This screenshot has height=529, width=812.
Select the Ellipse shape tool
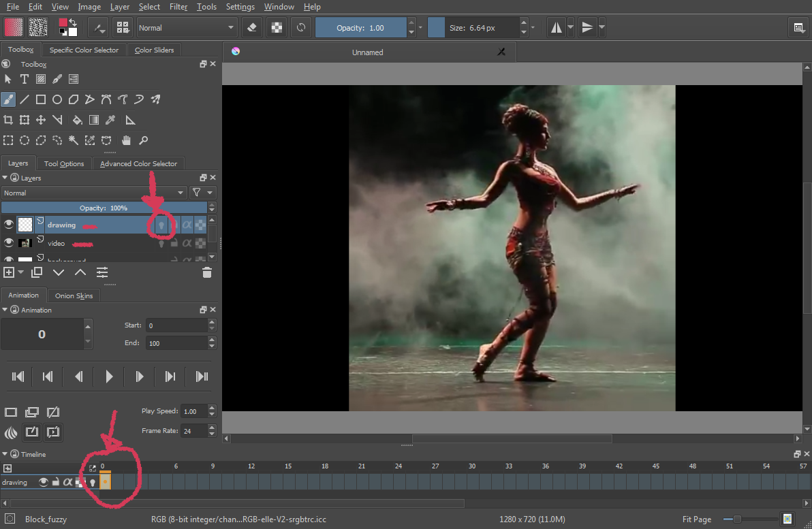click(57, 99)
